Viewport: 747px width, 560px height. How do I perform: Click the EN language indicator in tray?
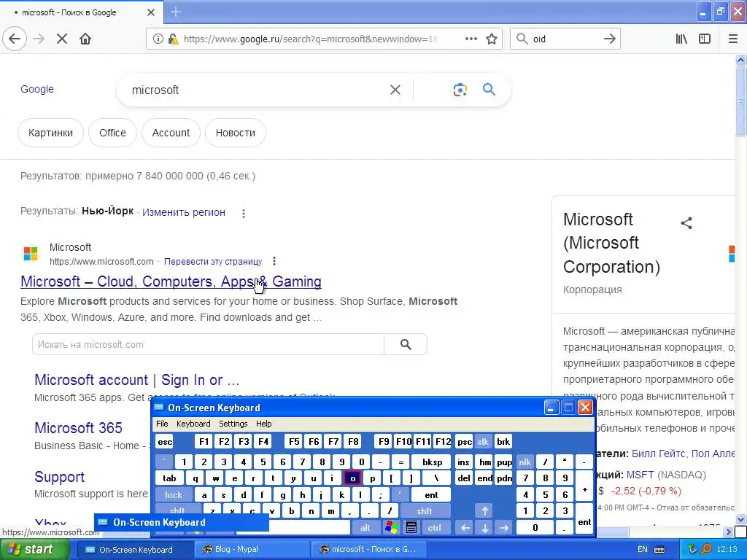pyautogui.click(x=642, y=550)
